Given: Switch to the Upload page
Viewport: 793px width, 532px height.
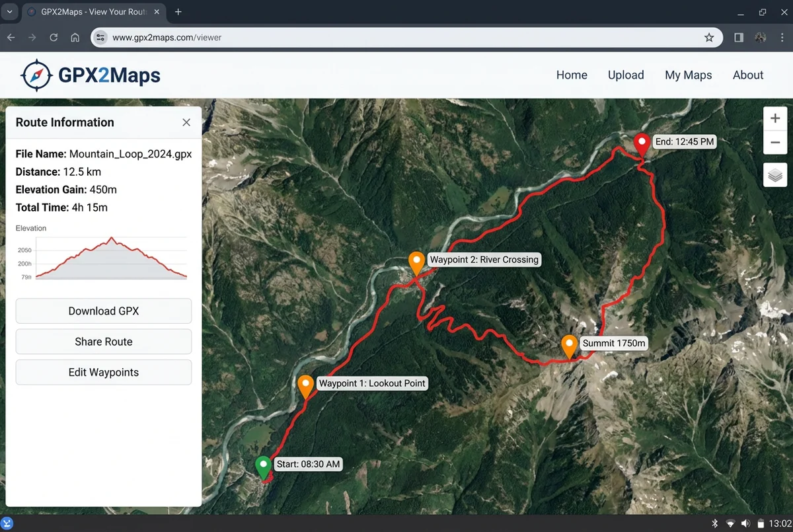Looking at the screenshot, I should pos(625,75).
